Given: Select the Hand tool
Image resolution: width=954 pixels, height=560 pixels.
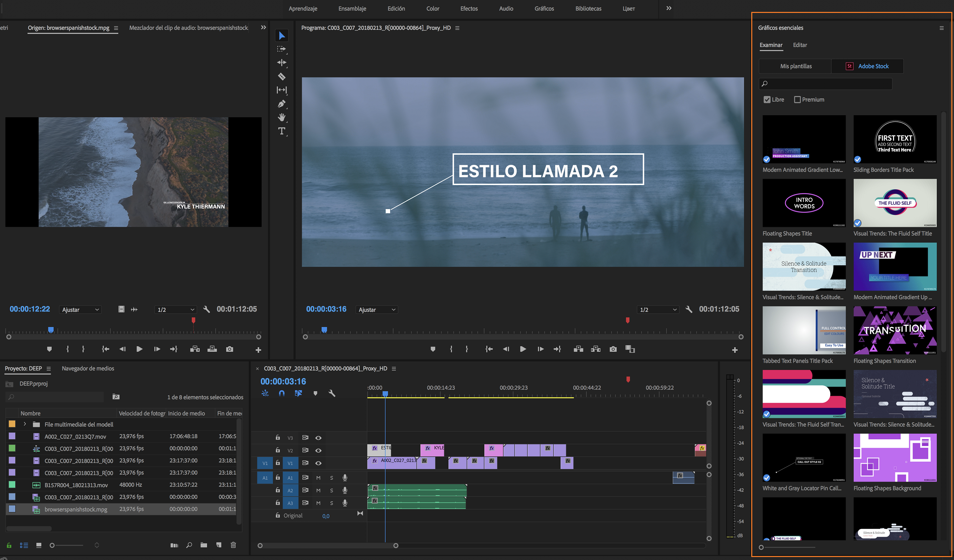Looking at the screenshot, I should pyautogui.click(x=282, y=117).
